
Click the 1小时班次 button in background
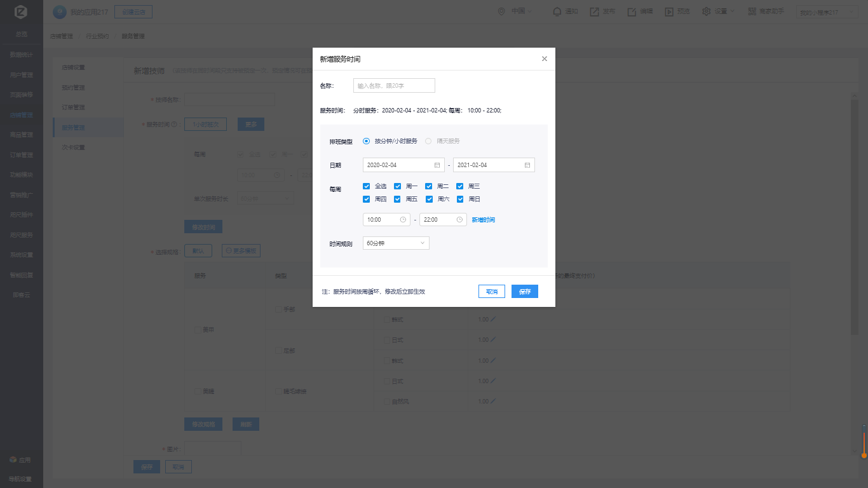(x=205, y=125)
